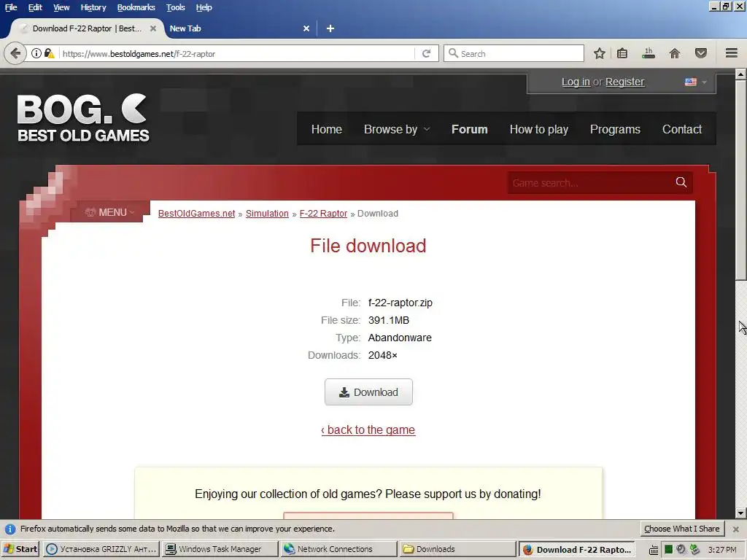Click the vertical scrollbar thumb
Viewport: 747px width, 560px height.
pos(741,180)
